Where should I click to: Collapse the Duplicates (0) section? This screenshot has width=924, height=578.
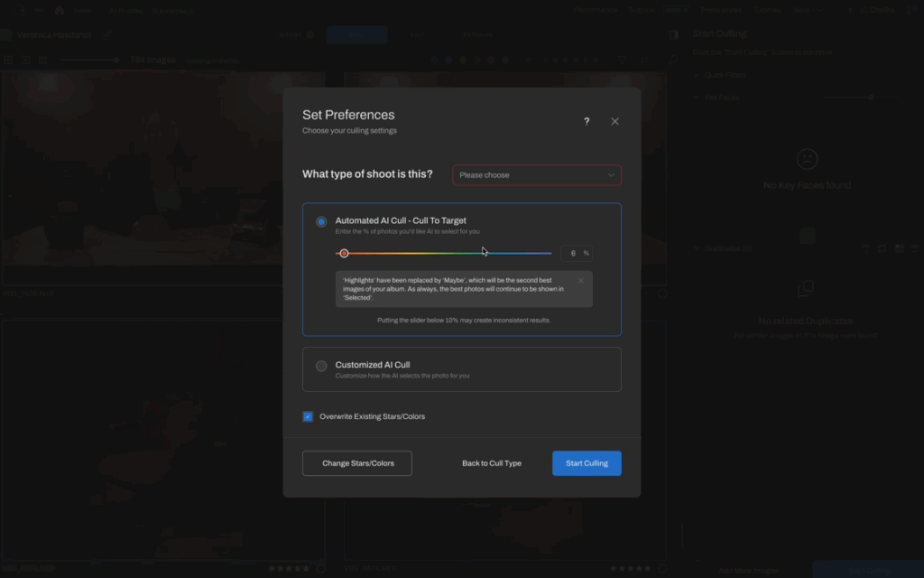click(697, 248)
